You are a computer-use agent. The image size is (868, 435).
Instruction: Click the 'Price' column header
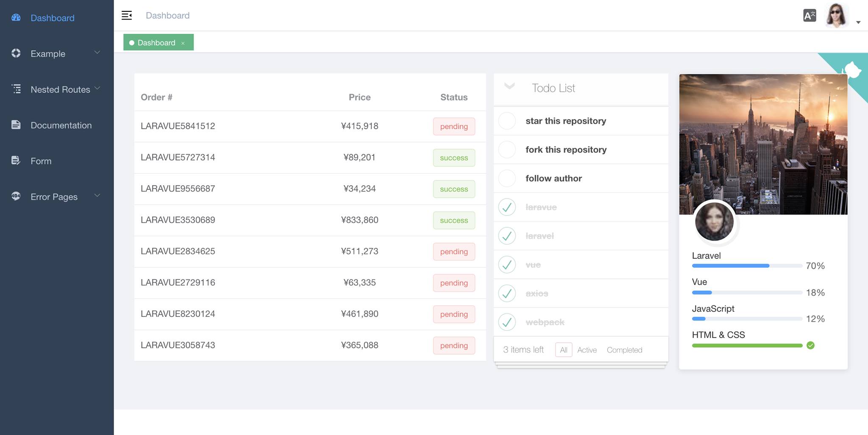359,97
